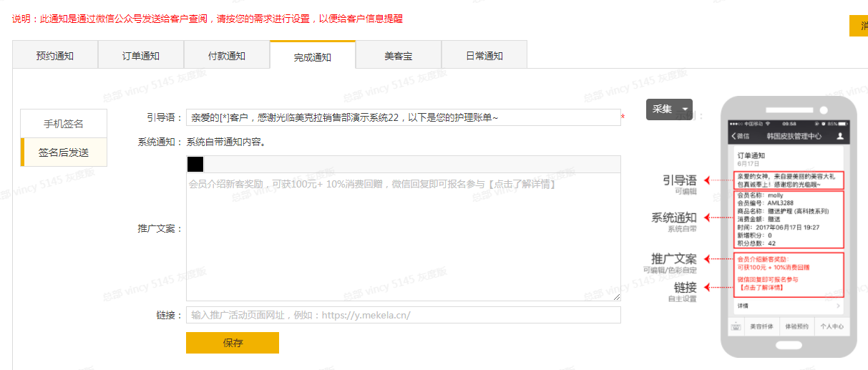Open the 日常通知 tab

click(484, 55)
